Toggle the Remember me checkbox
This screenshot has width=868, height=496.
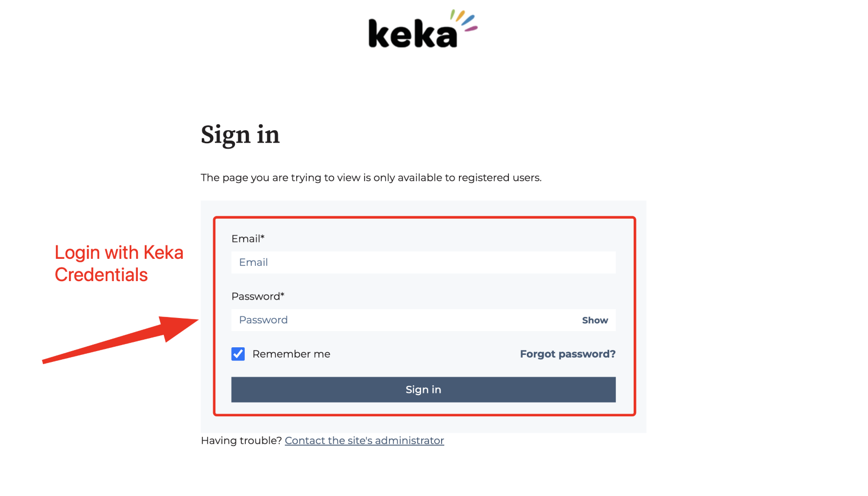(238, 354)
